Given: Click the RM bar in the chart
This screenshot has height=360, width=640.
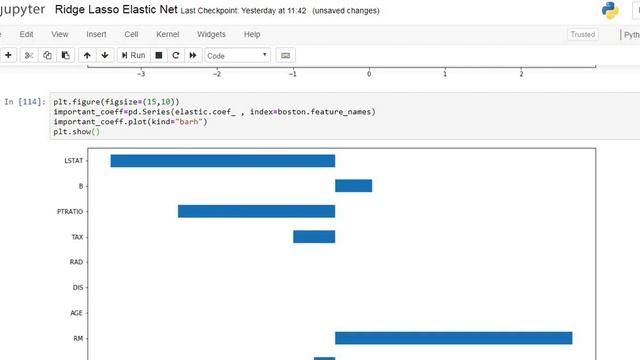Looking at the screenshot, I should tap(453, 338).
